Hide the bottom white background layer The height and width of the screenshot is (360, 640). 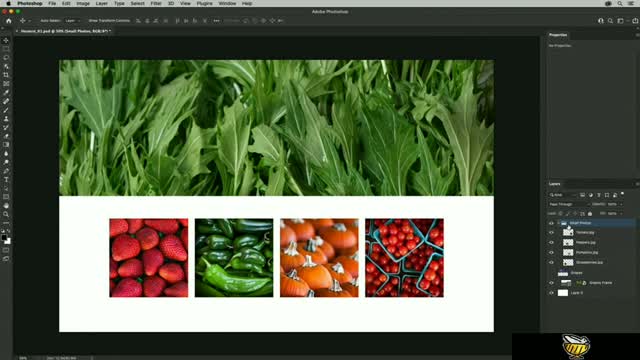click(x=551, y=293)
